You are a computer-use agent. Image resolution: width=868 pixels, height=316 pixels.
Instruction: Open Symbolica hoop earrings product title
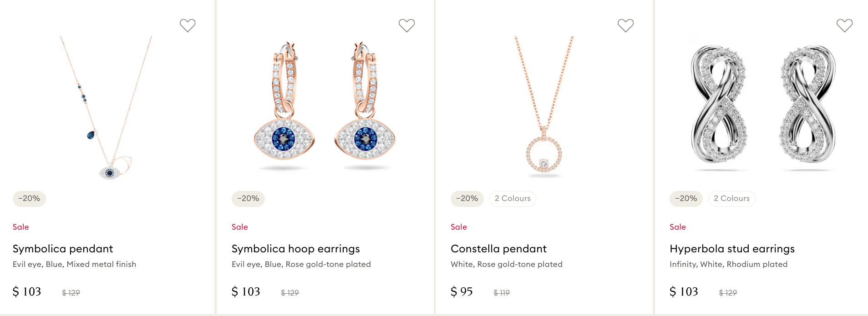point(295,249)
